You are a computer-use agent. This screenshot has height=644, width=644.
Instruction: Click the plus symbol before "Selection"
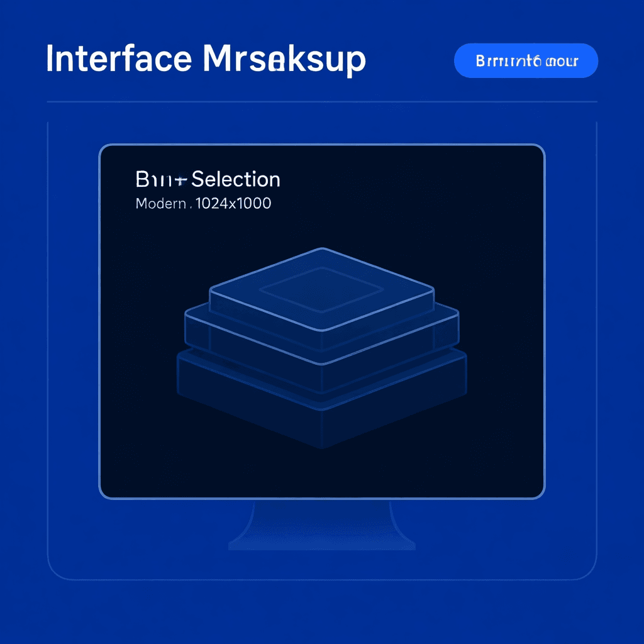(181, 180)
